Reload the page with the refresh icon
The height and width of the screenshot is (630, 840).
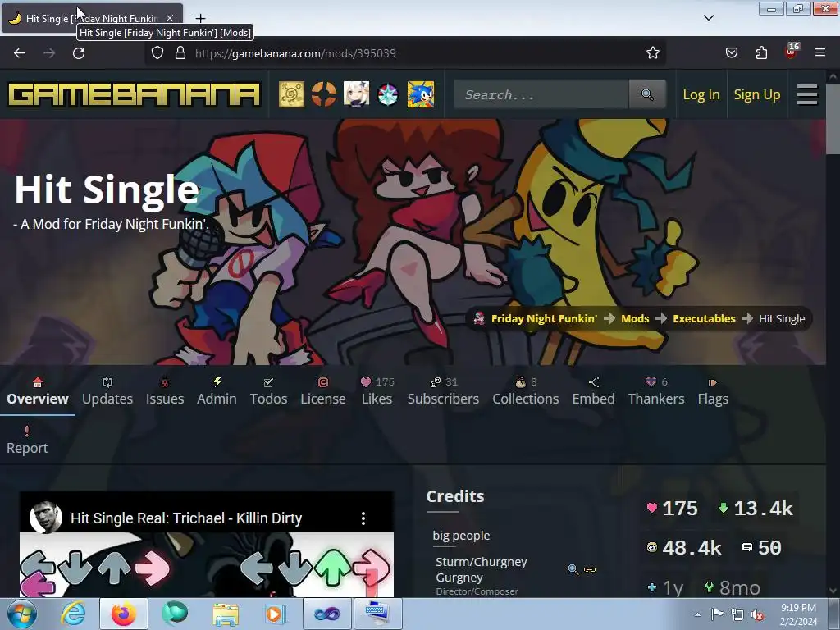79,53
